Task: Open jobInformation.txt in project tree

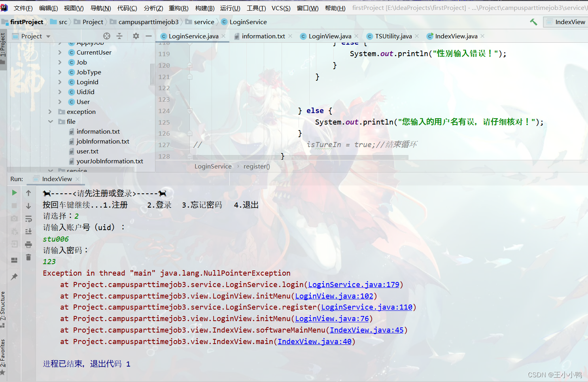Action: tap(103, 141)
